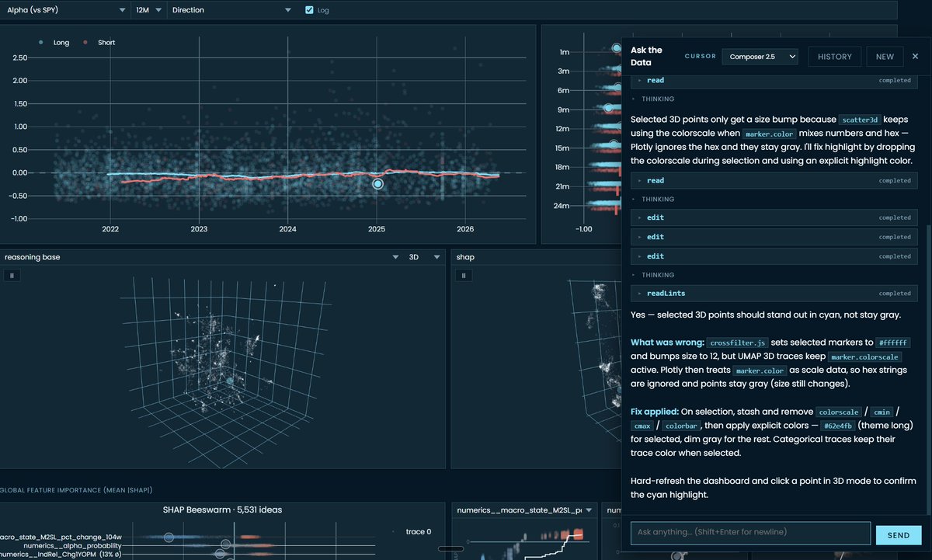This screenshot has width=932, height=560.
Task: Pause the reasoning base 3D rotation
Action: (12, 275)
